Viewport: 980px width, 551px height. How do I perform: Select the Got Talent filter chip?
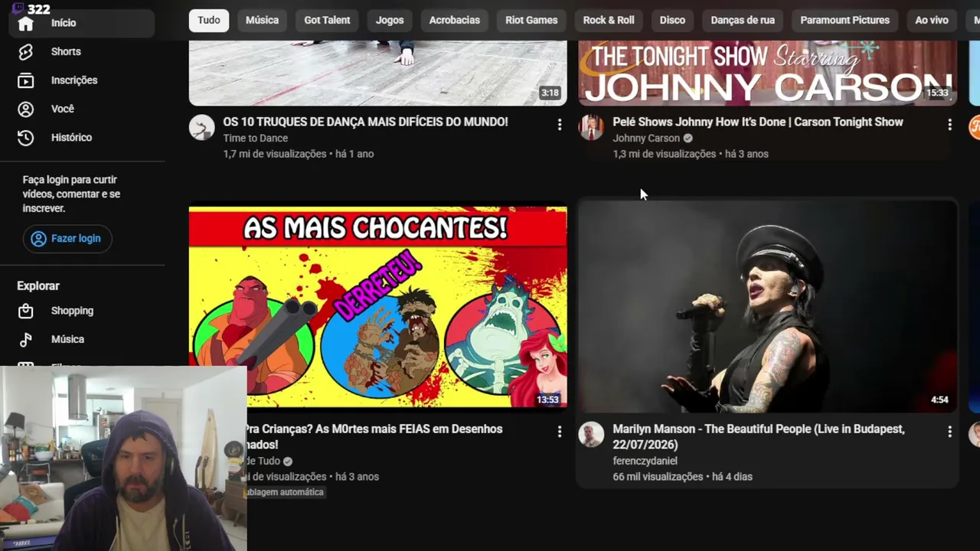[327, 20]
